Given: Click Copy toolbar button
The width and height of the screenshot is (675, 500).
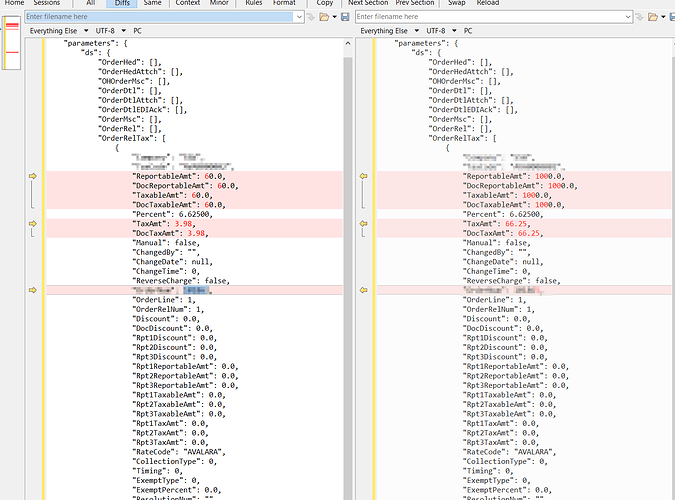Looking at the screenshot, I should [x=325, y=3].
